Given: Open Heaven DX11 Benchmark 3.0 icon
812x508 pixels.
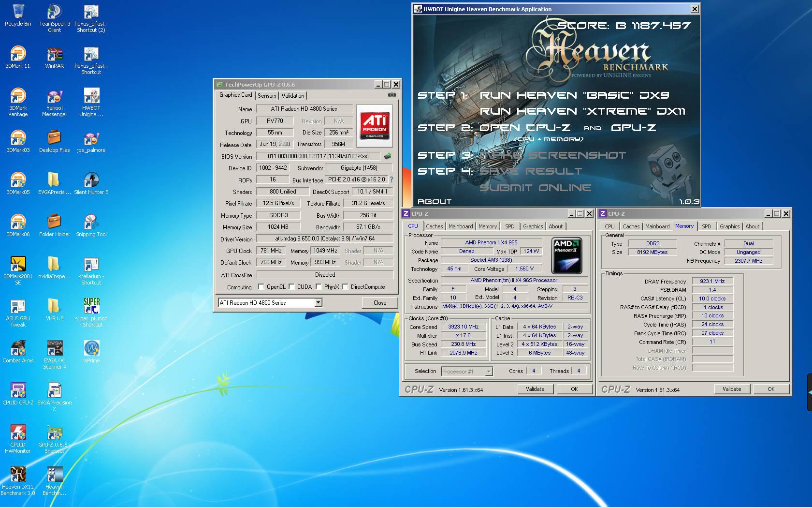Looking at the screenshot, I should pos(18,481).
